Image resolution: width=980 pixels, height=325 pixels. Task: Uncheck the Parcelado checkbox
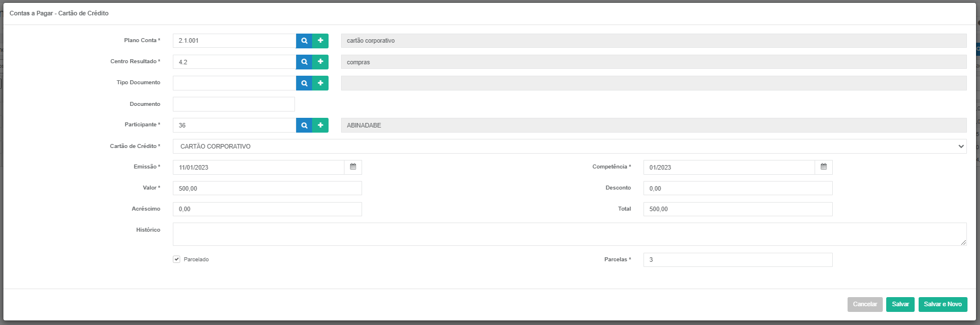(x=177, y=259)
